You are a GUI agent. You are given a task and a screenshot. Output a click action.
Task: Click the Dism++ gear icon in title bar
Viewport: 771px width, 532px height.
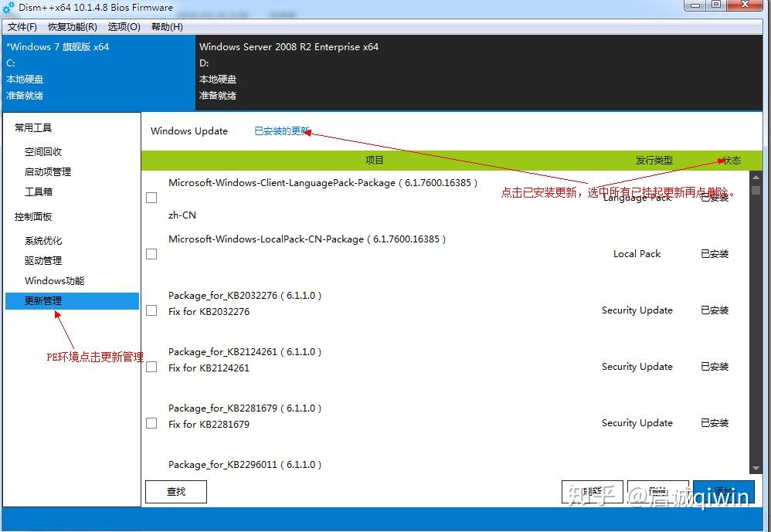coord(8,8)
